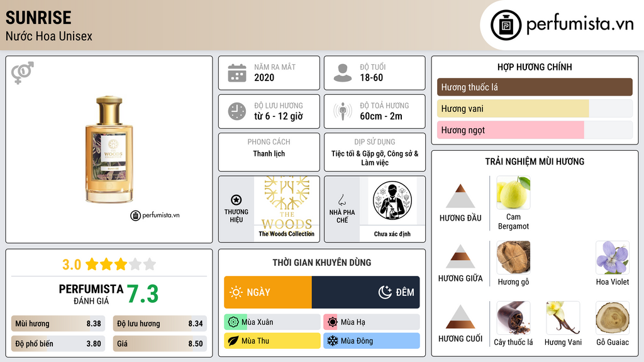Click the nose icon above Nhà pha chế
Viewport: 644px width, 362px height.
coord(341,200)
